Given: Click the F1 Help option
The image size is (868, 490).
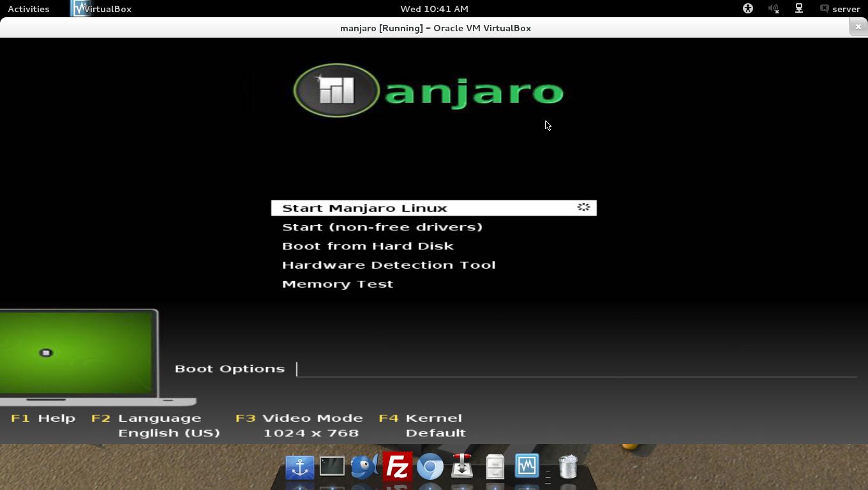Looking at the screenshot, I should coord(43,418).
